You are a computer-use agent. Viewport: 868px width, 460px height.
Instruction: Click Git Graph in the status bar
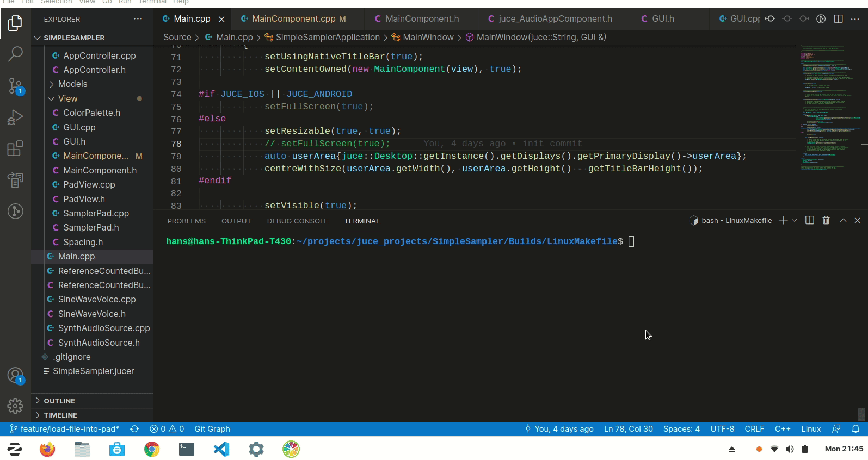pos(212,429)
